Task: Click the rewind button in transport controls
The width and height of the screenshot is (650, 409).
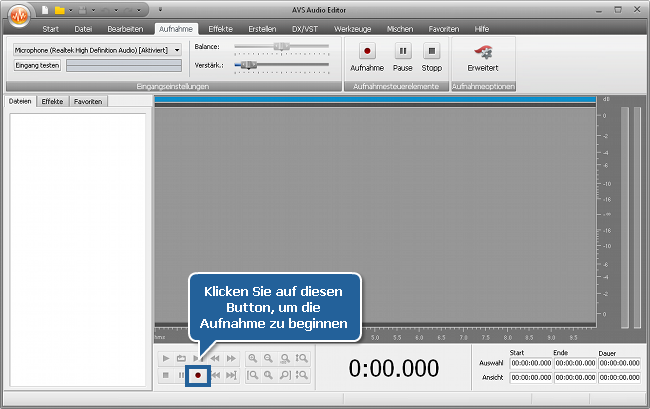Action: pyautogui.click(x=215, y=358)
